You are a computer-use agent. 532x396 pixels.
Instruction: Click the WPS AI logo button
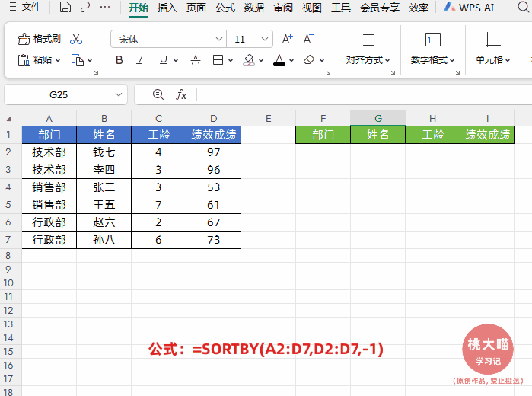pyautogui.click(x=470, y=7)
